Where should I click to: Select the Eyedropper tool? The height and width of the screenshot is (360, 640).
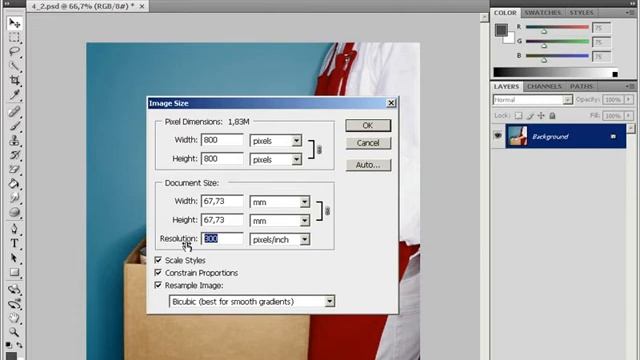(14, 95)
